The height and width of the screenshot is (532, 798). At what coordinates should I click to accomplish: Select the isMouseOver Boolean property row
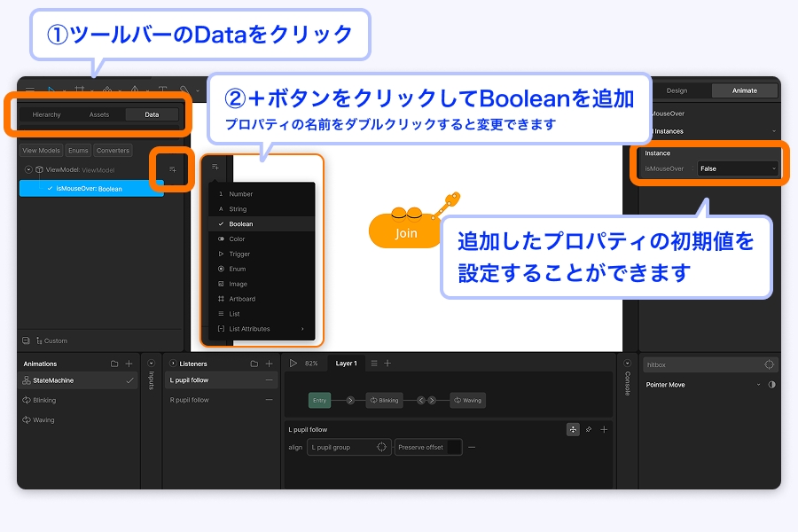[91, 189]
